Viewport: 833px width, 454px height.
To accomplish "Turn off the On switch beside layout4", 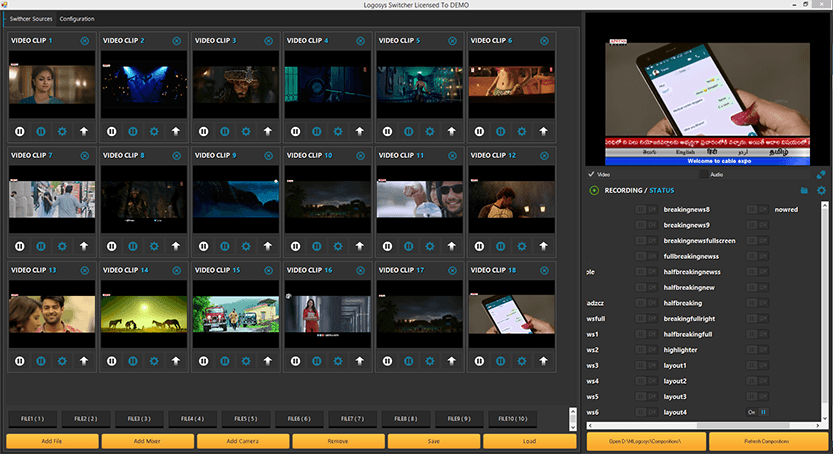I will (x=758, y=412).
